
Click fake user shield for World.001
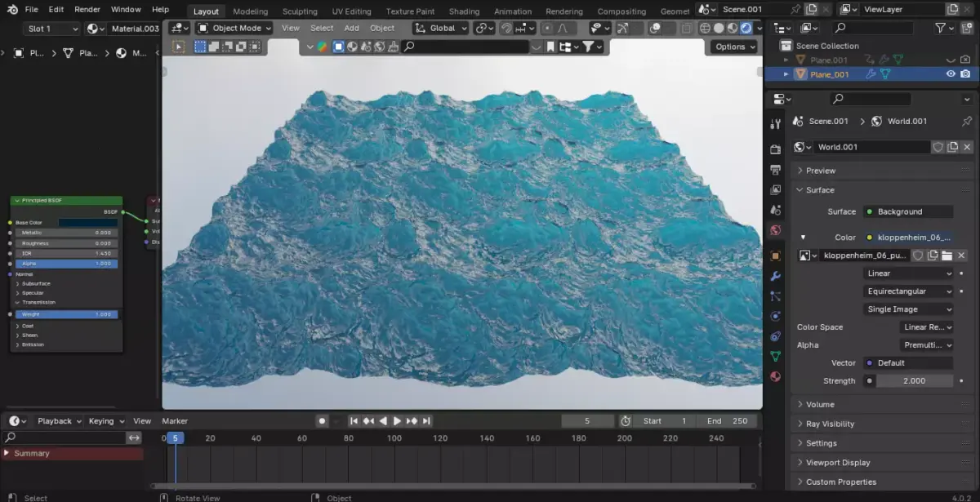(938, 147)
